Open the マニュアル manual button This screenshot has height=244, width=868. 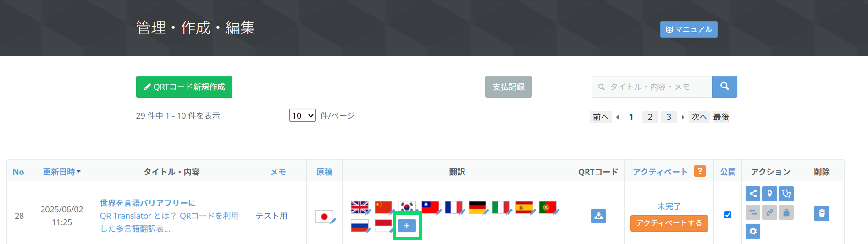tap(689, 29)
